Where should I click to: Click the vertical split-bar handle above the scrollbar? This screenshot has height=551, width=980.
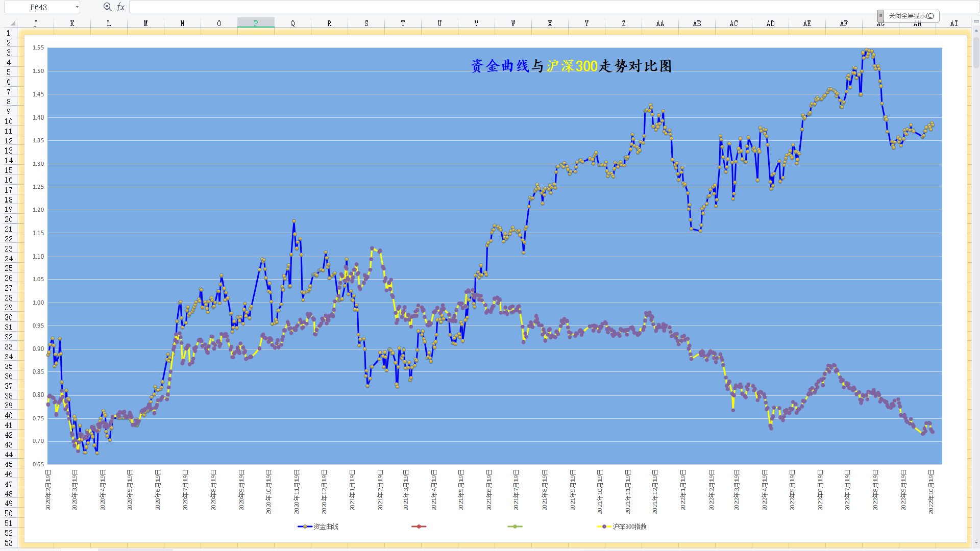[x=976, y=22]
